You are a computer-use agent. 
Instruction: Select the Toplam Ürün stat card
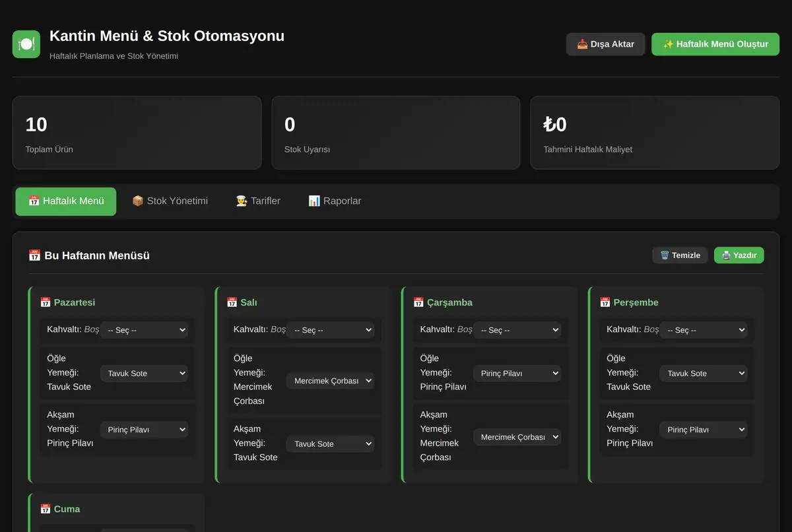[137, 133]
